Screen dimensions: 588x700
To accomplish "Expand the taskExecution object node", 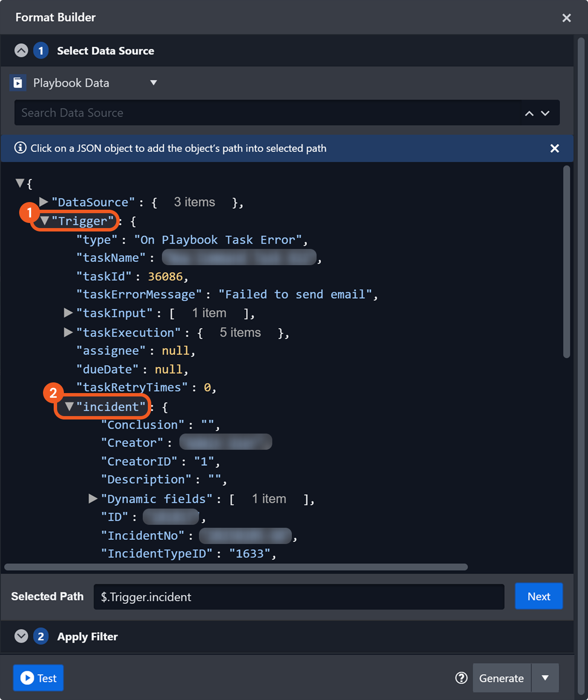I will point(68,332).
